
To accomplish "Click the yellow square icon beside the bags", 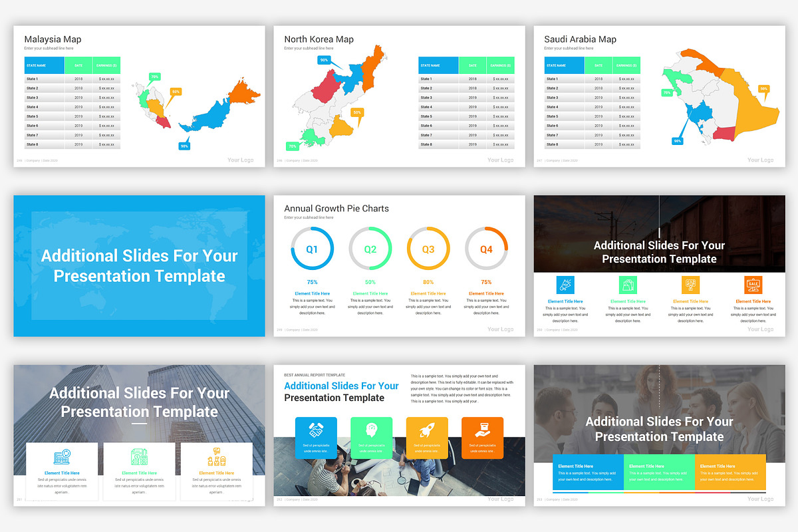I will tap(690, 285).
